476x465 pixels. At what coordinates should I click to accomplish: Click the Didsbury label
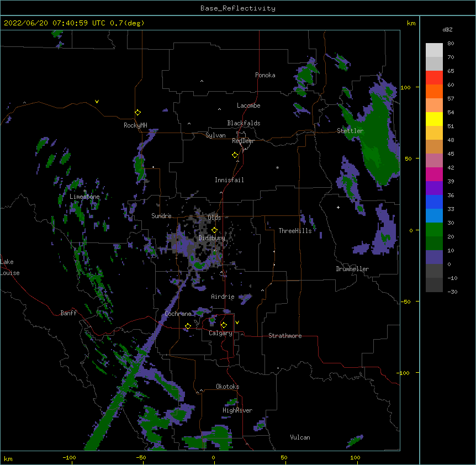(211, 238)
